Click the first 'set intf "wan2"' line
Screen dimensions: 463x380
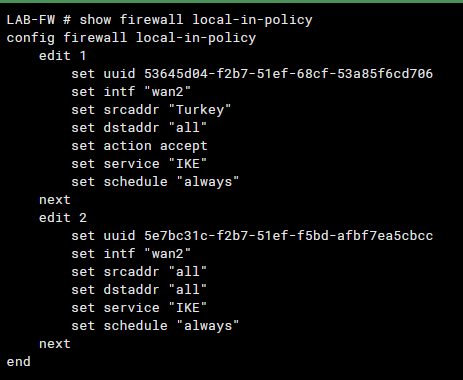131,92
